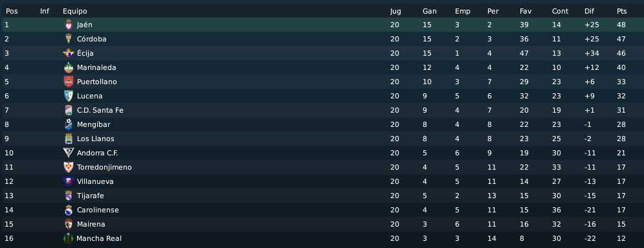Click the Carolinense club crest

(x=69, y=210)
